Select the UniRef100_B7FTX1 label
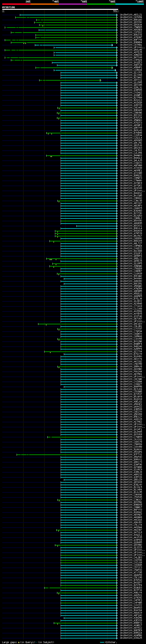The height and width of the screenshot is (644, 146). [x=131, y=454]
